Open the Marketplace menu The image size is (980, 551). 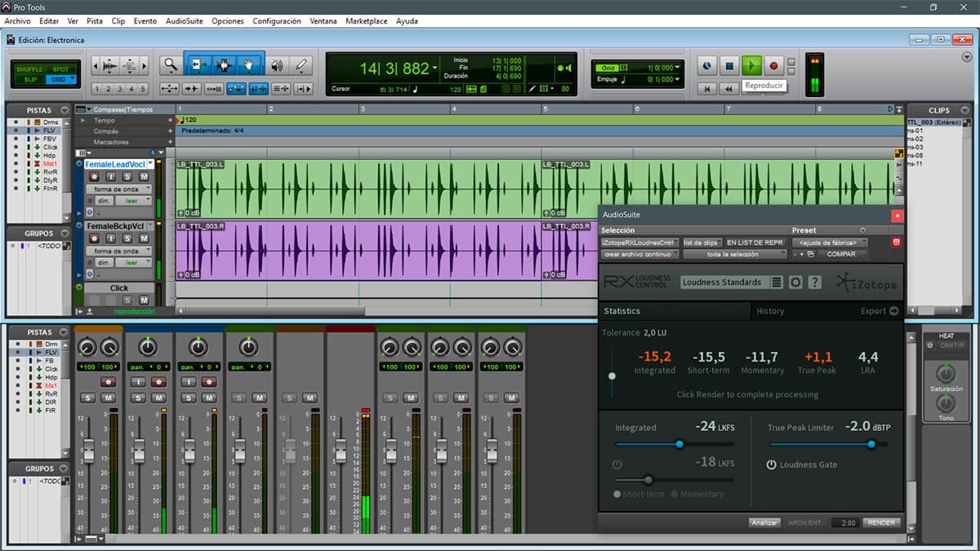click(x=366, y=20)
